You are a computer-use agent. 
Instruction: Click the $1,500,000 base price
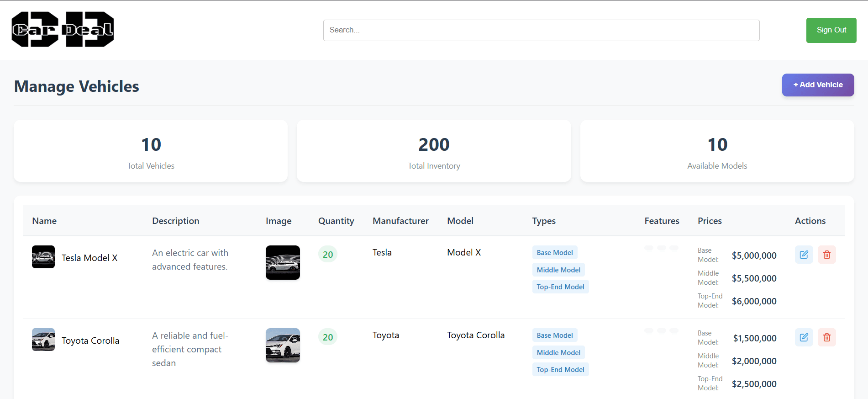(x=755, y=338)
